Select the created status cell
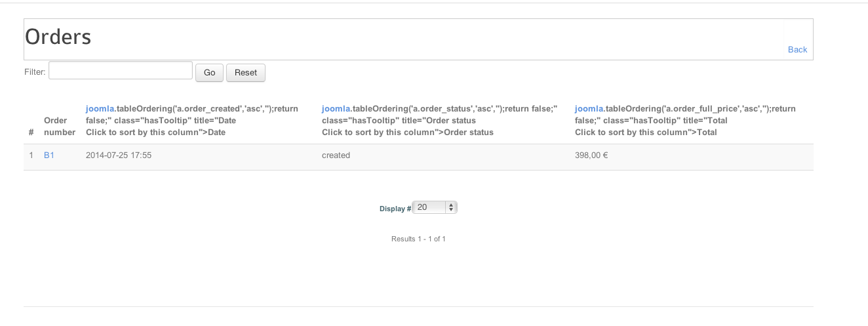 point(336,155)
